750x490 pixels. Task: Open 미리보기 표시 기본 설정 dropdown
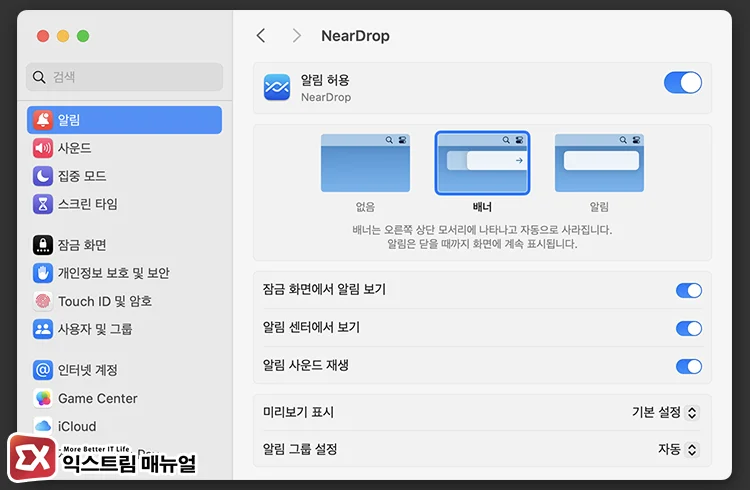point(666,412)
